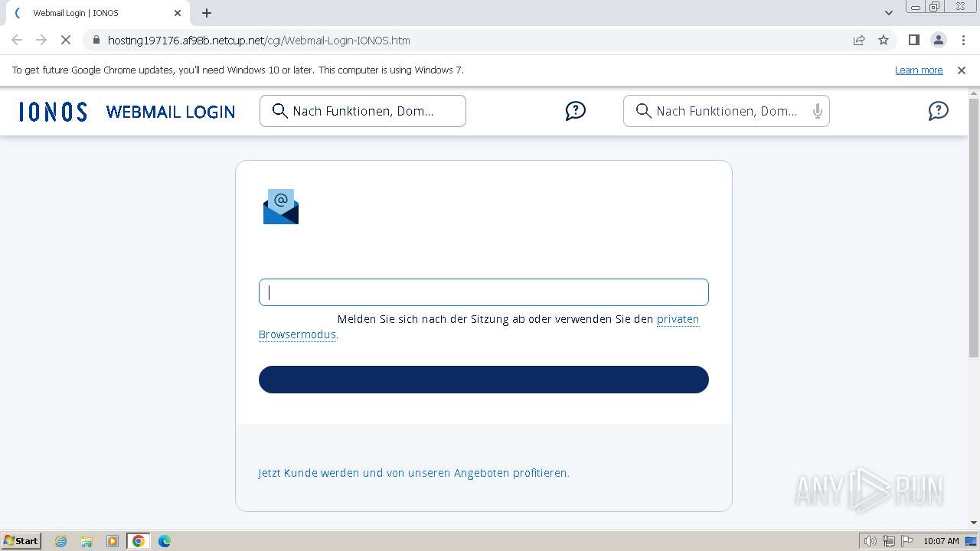Open Chrome three-dot menu
The height and width of the screenshot is (551, 980).
(x=962, y=41)
